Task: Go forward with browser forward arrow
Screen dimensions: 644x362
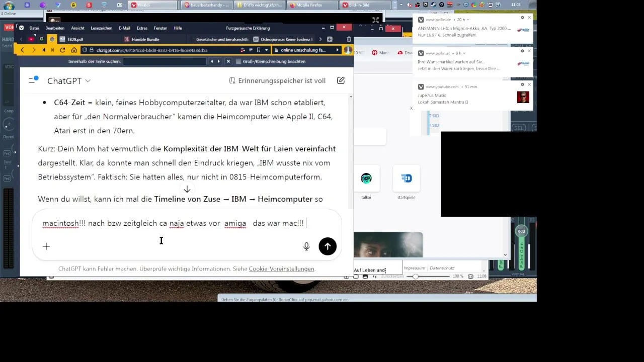Action: (34, 50)
